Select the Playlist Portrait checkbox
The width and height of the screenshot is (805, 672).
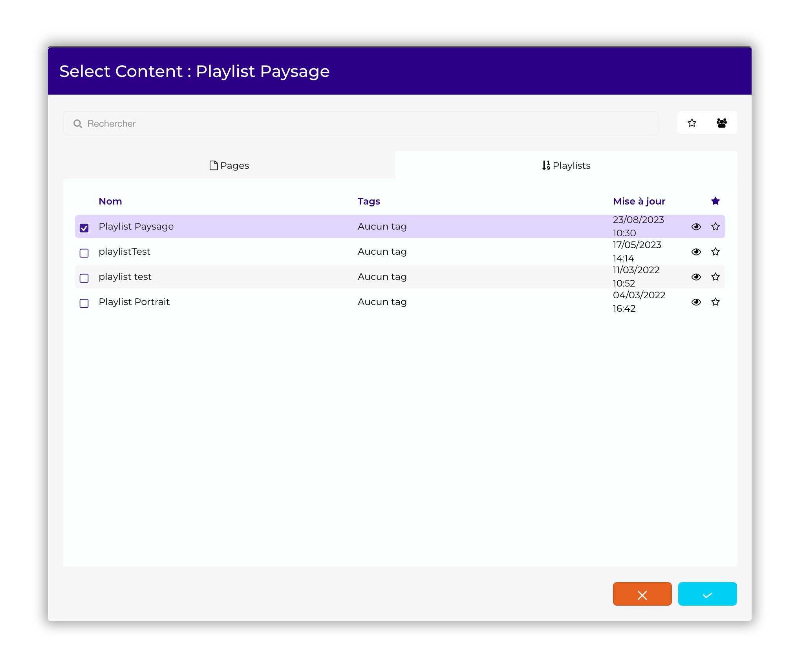84,303
